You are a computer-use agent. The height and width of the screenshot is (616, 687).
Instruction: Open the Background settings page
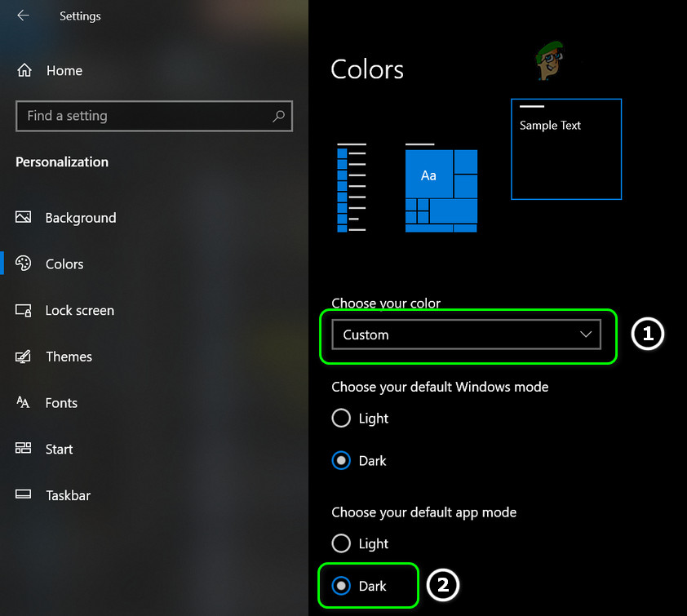click(81, 218)
